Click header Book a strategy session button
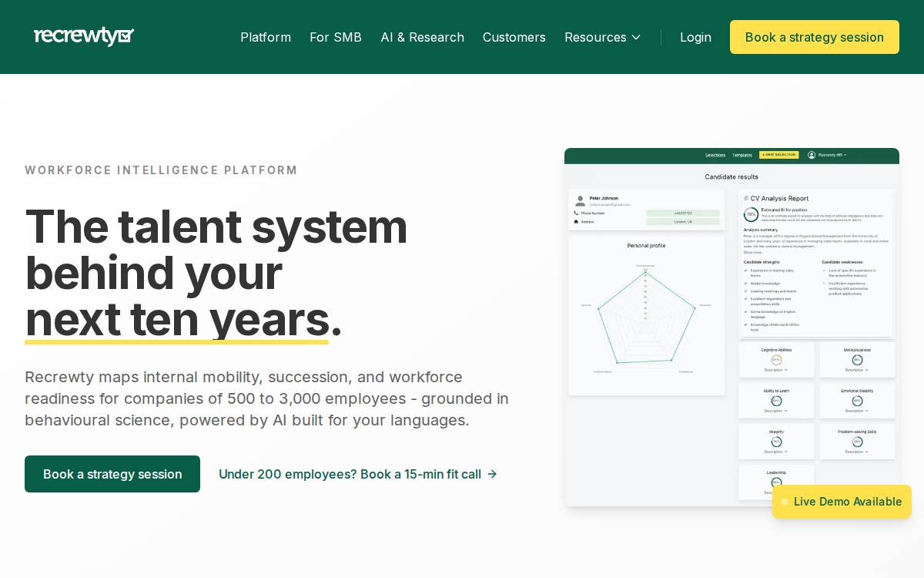 (815, 37)
